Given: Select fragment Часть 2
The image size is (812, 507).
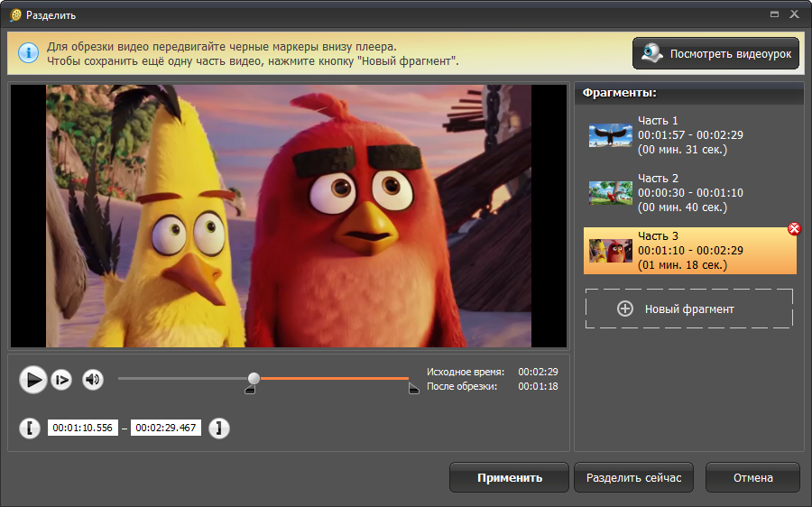Looking at the screenshot, I should pyautogui.click(x=689, y=192).
